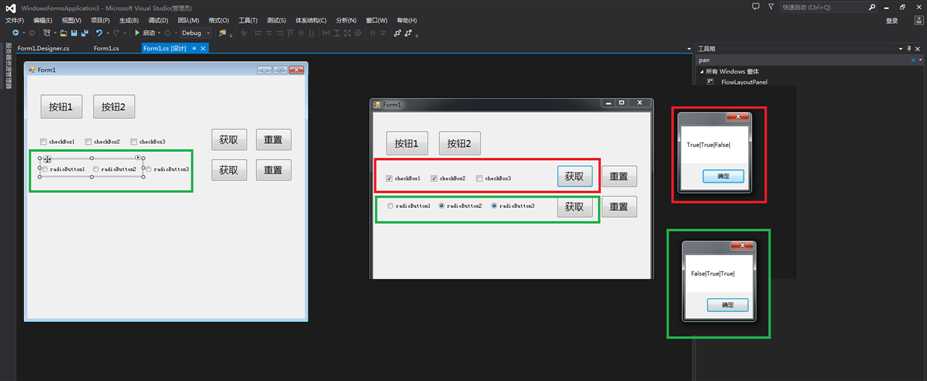Click the Save icon in toolbar

point(74,33)
